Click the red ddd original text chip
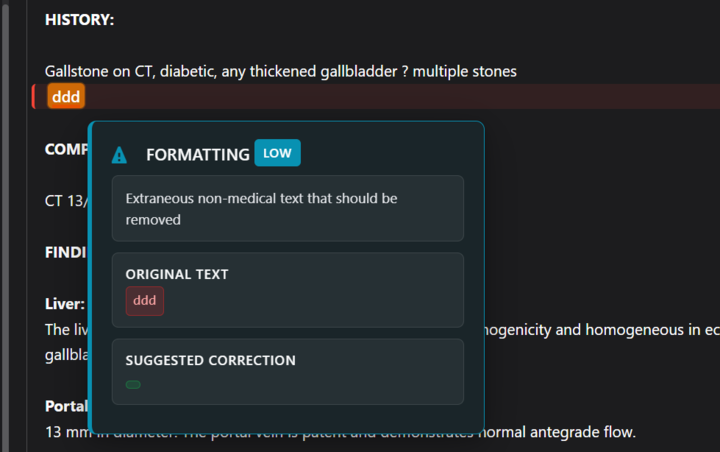Screen dimensions: 720x452 click(145, 301)
